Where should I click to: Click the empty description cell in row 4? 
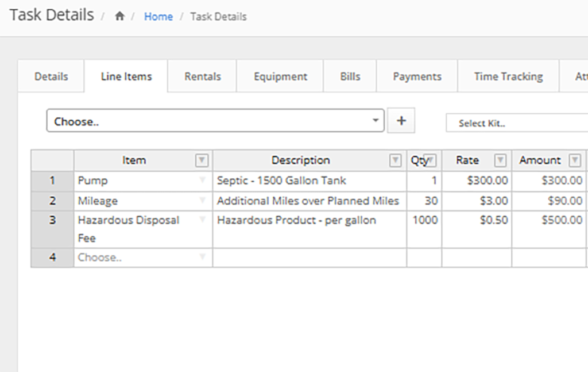[x=310, y=258]
